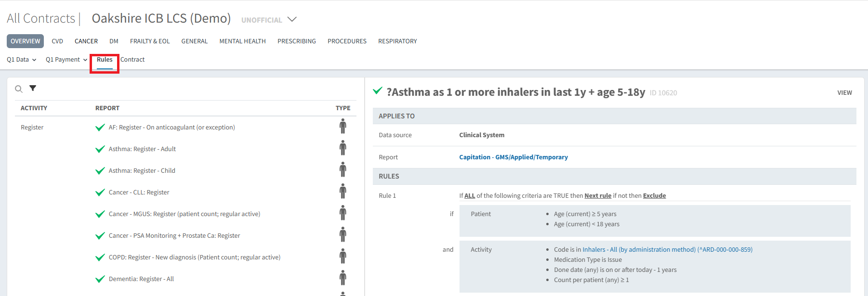Click person icon for PSA Monitoring row
The height and width of the screenshot is (296, 868).
[x=343, y=234]
